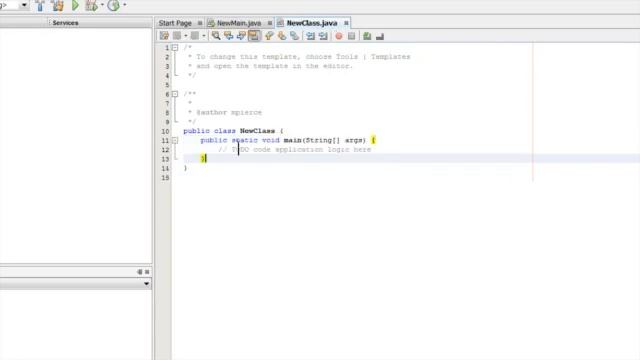Close the NewMain.java tab

(x=269, y=23)
